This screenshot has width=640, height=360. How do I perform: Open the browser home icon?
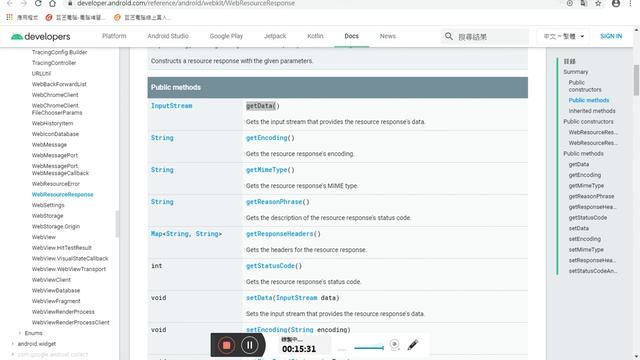pyautogui.click(x=52, y=3)
